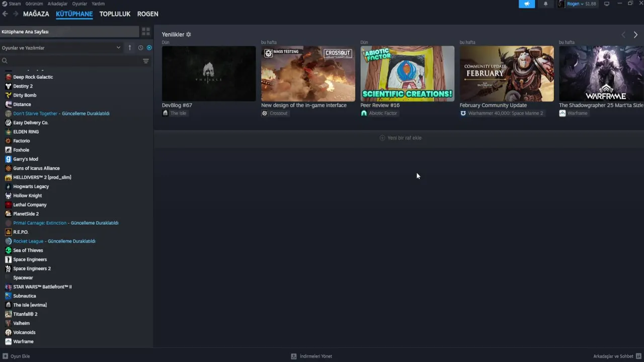Click the Garry's Mod game icon

[8, 159]
